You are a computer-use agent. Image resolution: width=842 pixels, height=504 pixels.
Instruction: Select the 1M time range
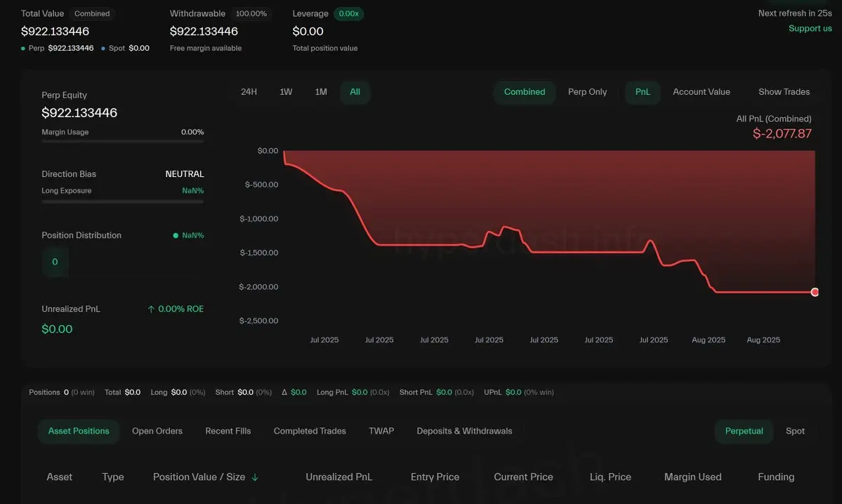point(321,92)
